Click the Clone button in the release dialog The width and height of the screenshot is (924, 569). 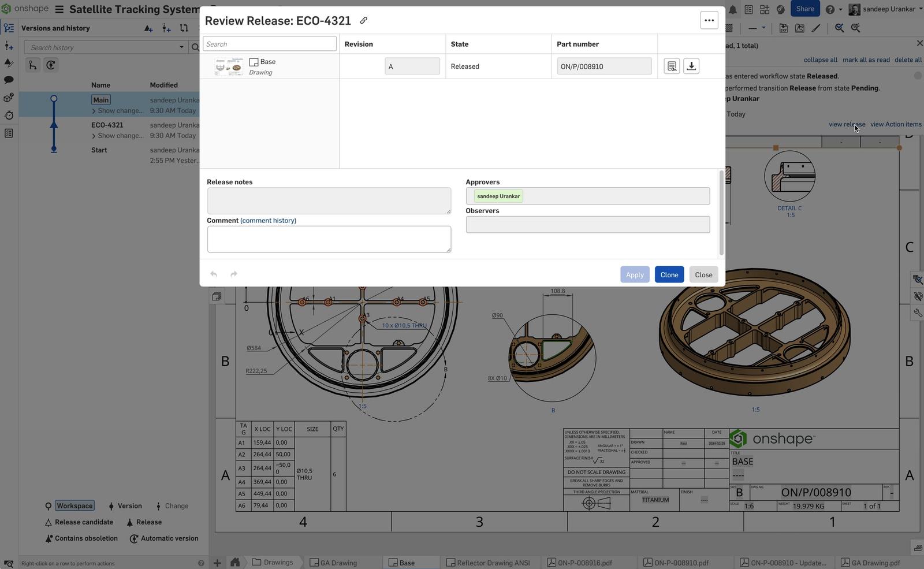click(669, 274)
